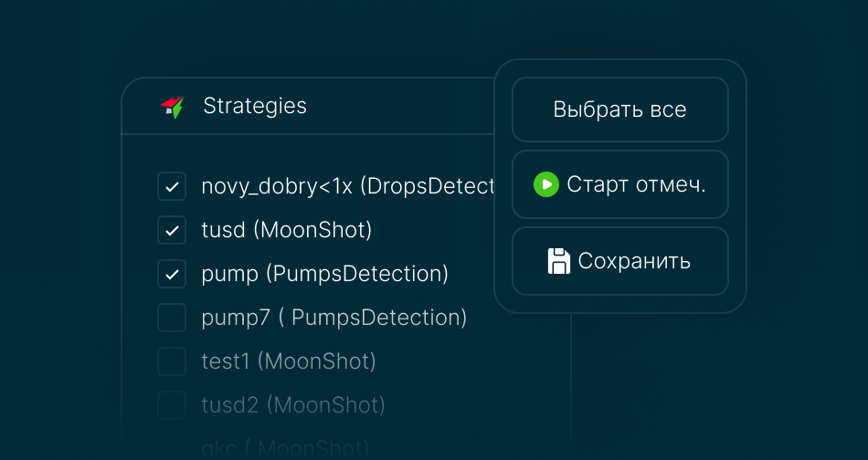This screenshot has height=460, width=868.
Task: Select the tusd (MoonShot) strategy name
Action: (287, 230)
